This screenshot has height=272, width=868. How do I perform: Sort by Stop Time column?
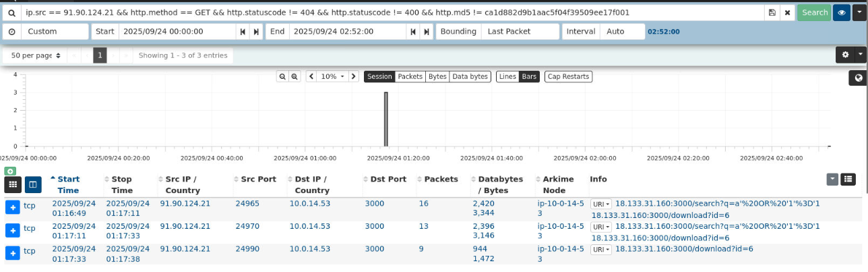[121, 184]
